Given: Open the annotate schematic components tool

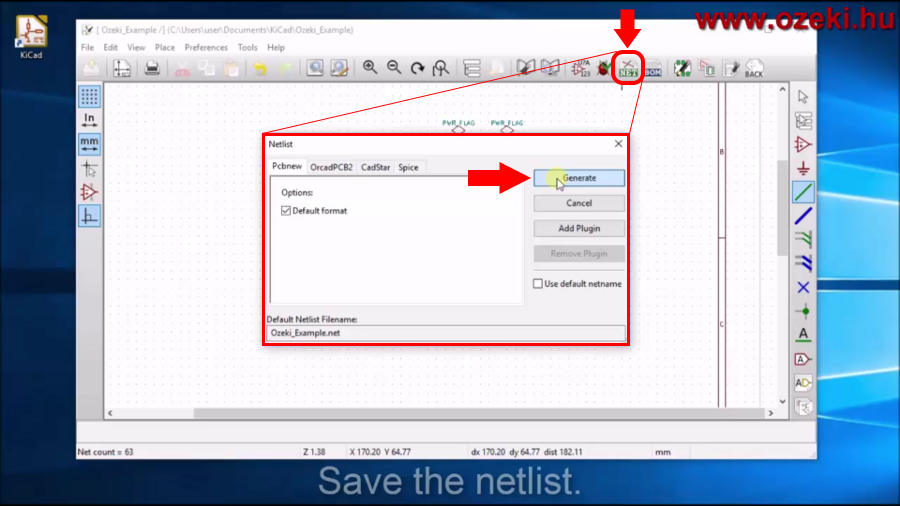Looking at the screenshot, I should [580, 68].
